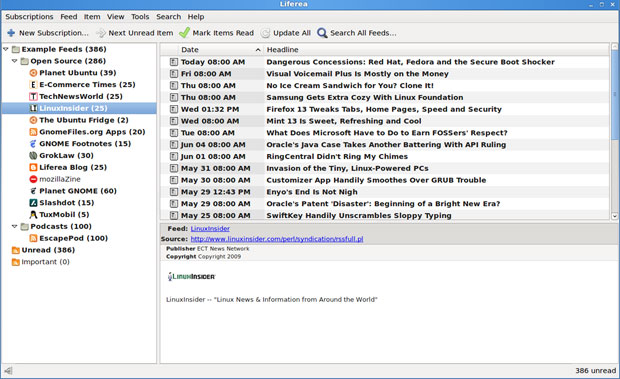Click the LinuxInsider feed icon in sidebar
Image resolution: width=620 pixels, height=379 pixels.
click(x=34, y=108)
